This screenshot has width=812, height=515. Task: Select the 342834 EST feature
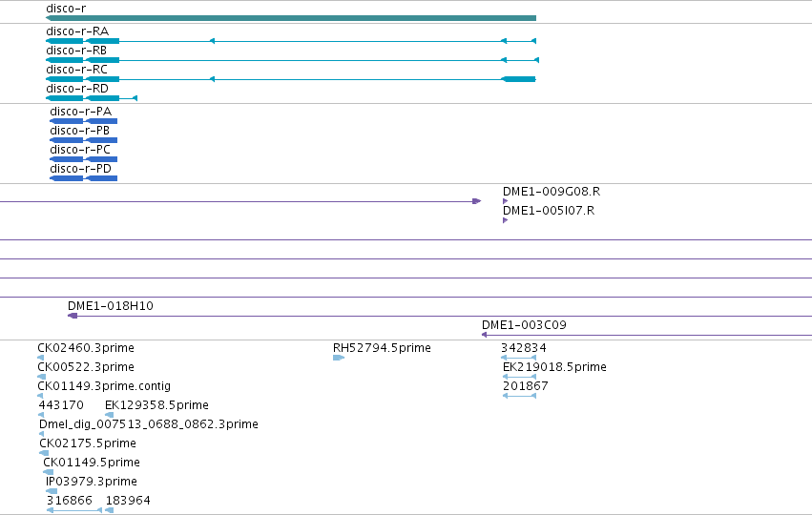pyautogui.click(x=518, y=358)
